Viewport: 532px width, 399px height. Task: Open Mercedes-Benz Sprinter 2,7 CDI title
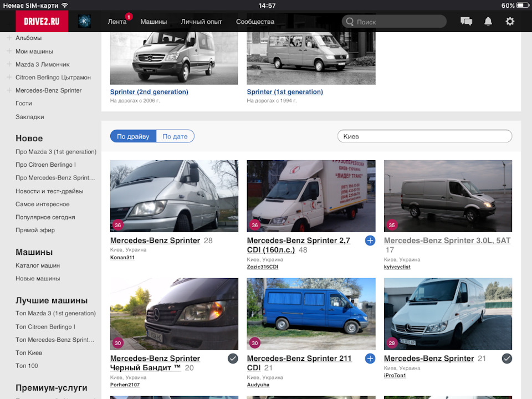[x=298, y=245]
